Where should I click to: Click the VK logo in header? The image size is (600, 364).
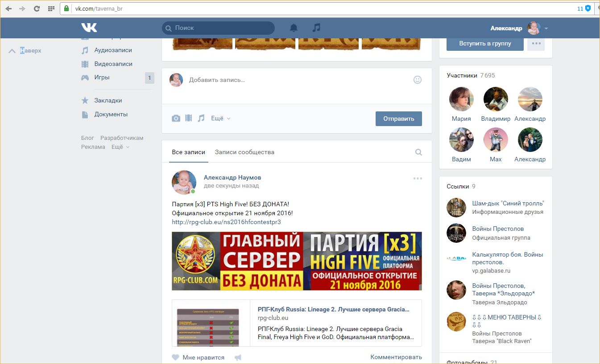click(x=89, y=28)
